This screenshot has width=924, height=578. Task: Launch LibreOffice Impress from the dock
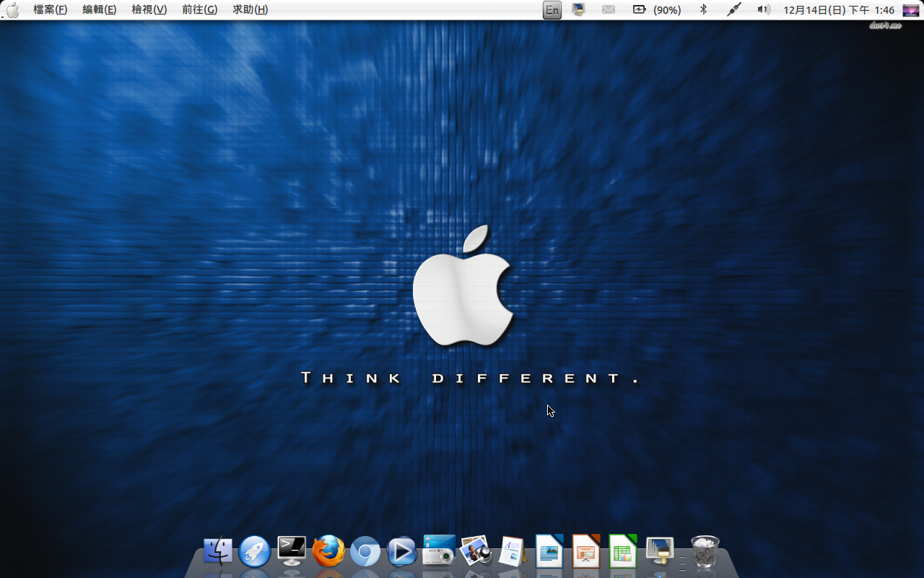(x=585, y=552)
